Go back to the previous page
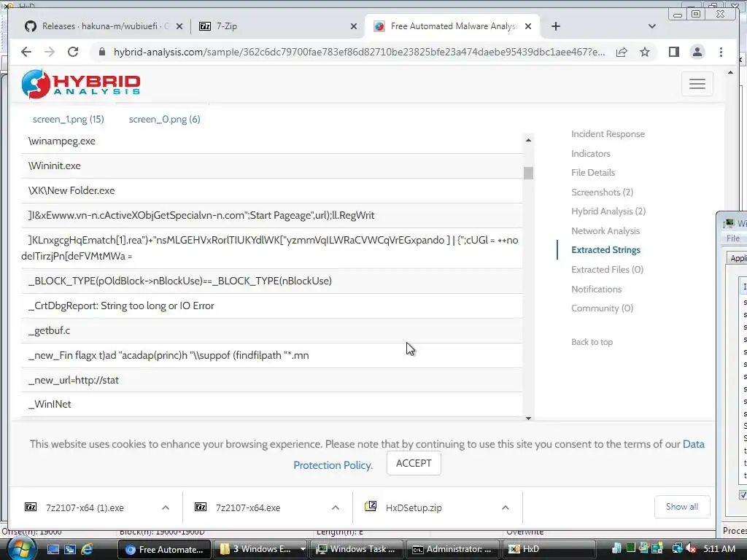The image size is (747, 560). coord(26,52)
